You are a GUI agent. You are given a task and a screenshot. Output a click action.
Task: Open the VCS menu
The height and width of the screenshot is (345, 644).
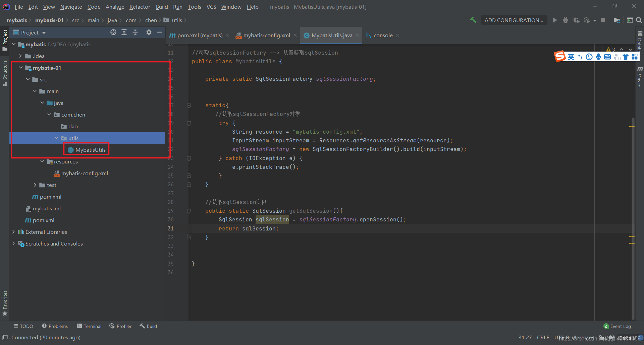pos(211,7)
